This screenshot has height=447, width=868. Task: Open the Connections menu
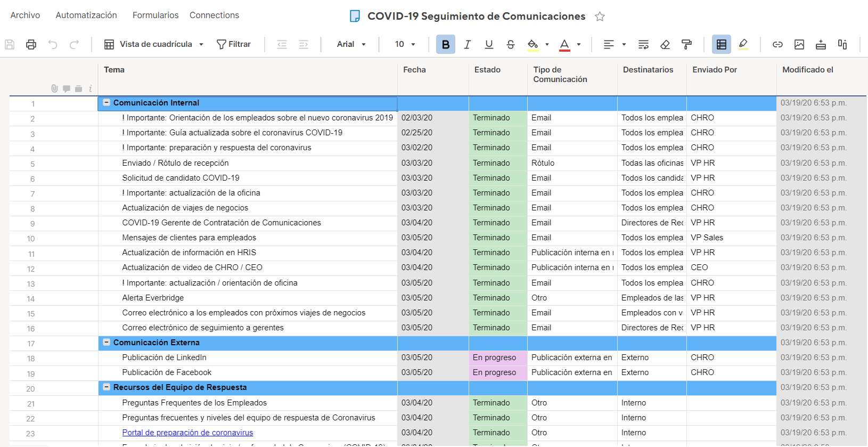coord(214,15)
